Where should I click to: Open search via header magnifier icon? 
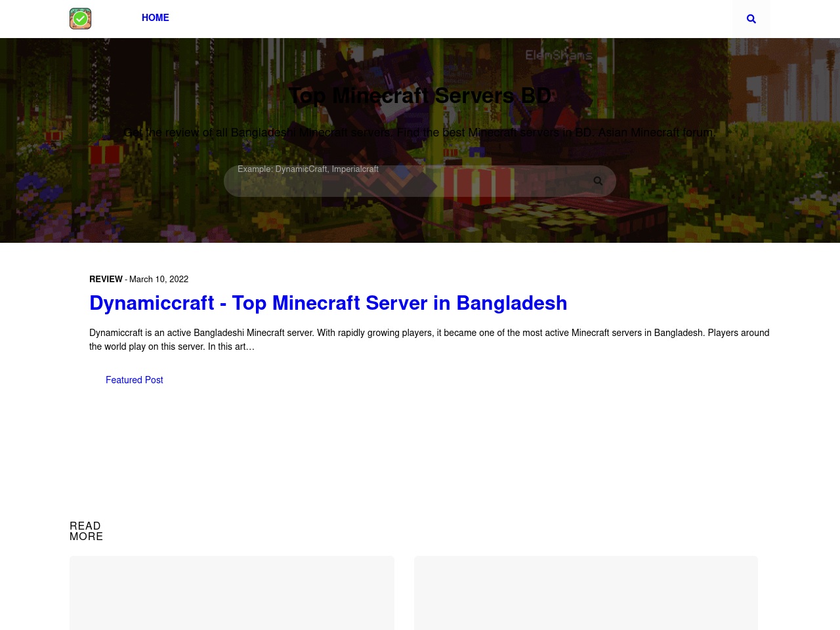tap(751, 19)
